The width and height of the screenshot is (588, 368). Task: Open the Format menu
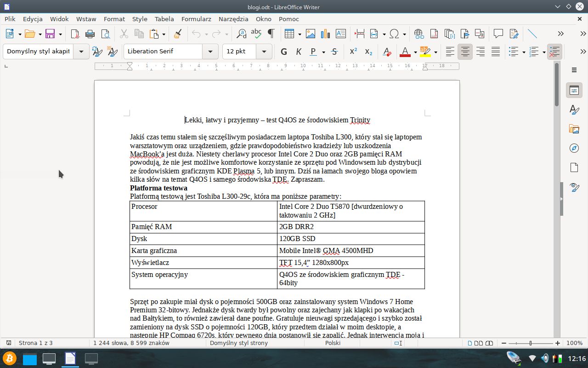click(x=114, y=19)
